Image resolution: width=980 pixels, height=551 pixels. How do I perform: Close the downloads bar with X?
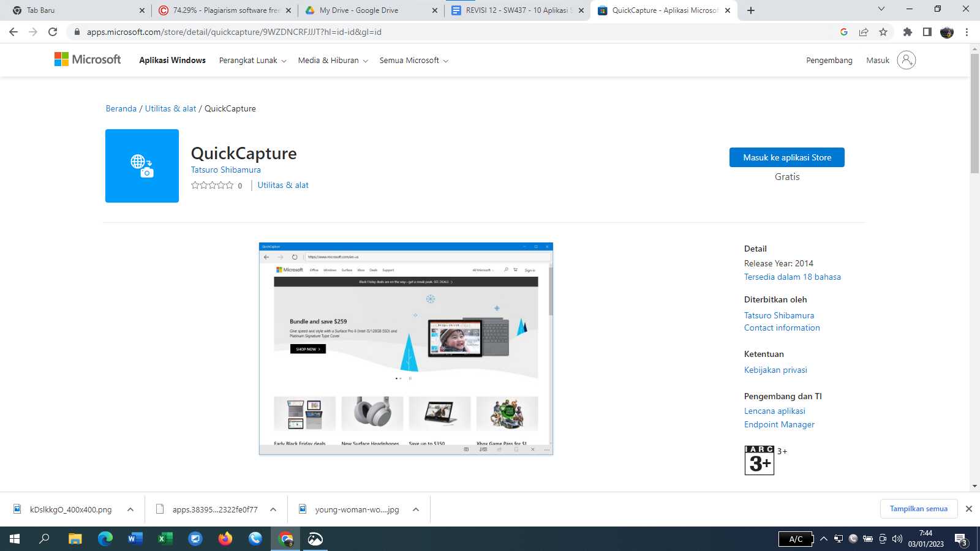(969, 509)
